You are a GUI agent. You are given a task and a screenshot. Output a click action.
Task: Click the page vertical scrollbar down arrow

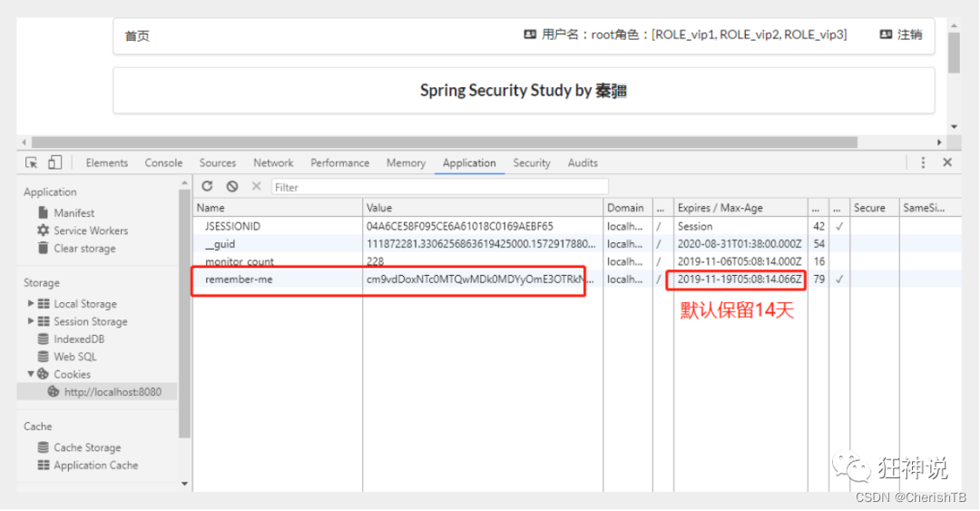tap(954, 126)
